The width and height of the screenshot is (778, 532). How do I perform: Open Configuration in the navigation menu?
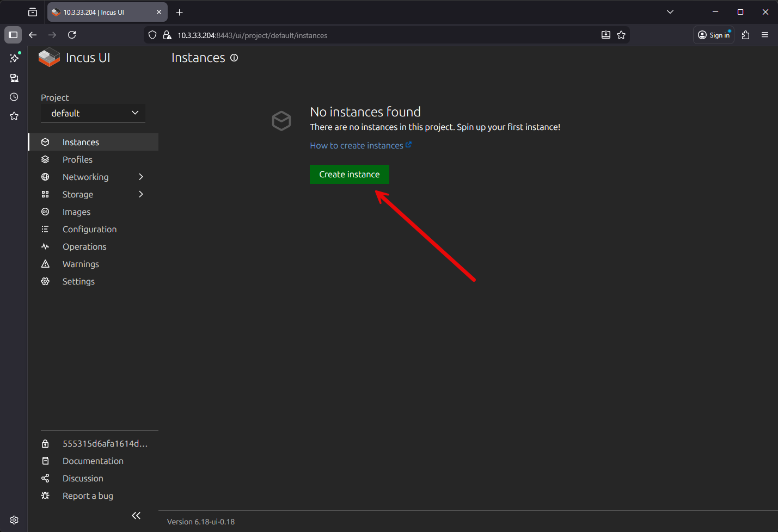pos(93,229)
